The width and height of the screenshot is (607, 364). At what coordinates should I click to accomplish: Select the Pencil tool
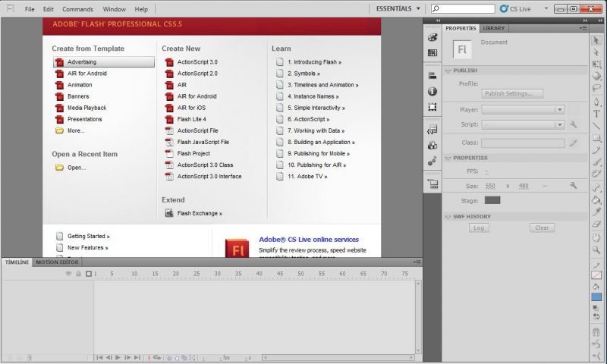point(596,150)
